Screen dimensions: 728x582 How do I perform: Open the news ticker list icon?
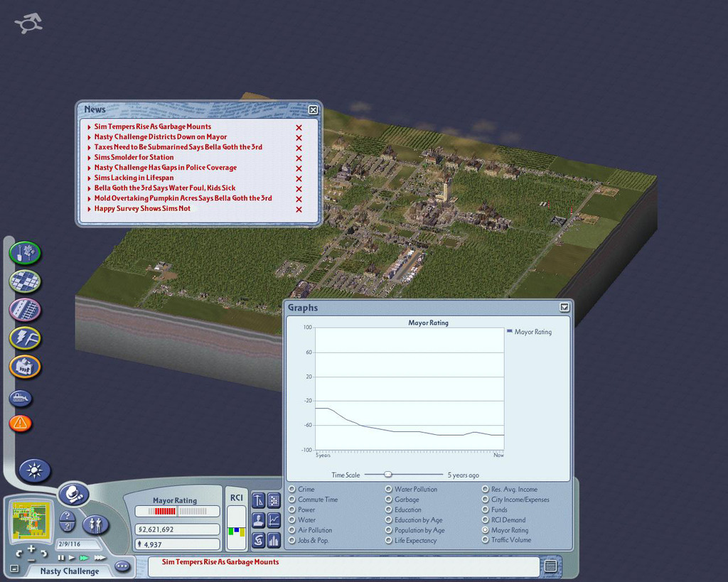(x=550, y=566)
